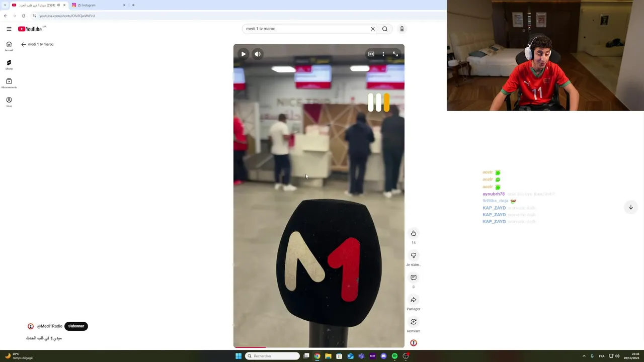This screenshot has width=644, height=362.
Task: Mute the Short using the speaker button
Action: point(258,54)
